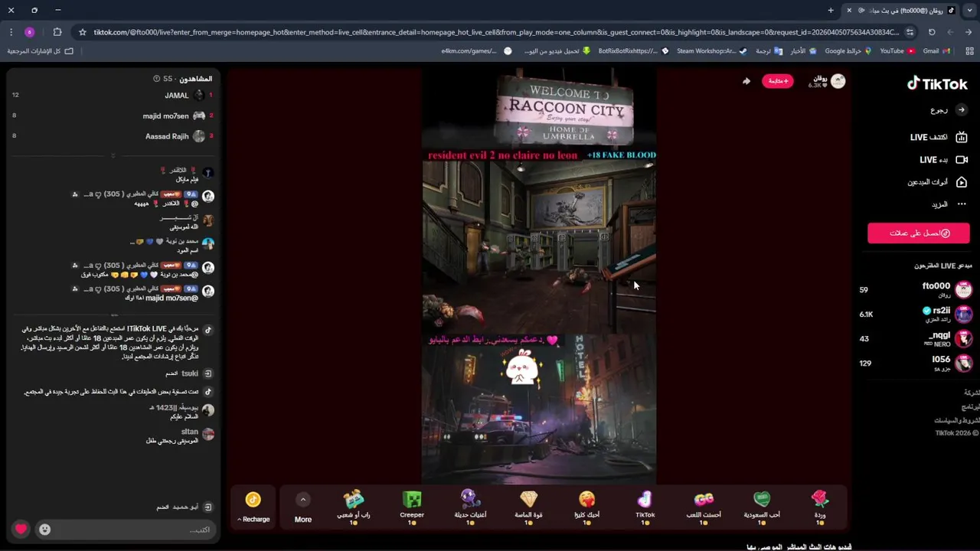This screenshot has height=551, width=980.
Task: Send the راب أو شعبي gift
Action: (x=354, y=507)
